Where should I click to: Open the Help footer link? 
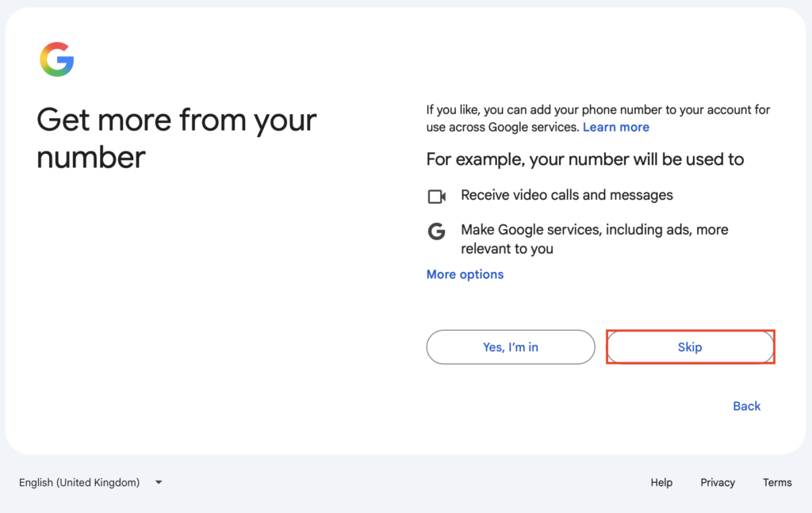pyautogui.click(x=661, y=482)
